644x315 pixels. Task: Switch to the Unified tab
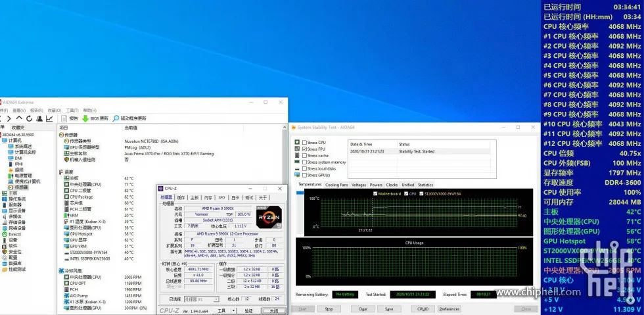pyautogui.click(x=408, y=185)
